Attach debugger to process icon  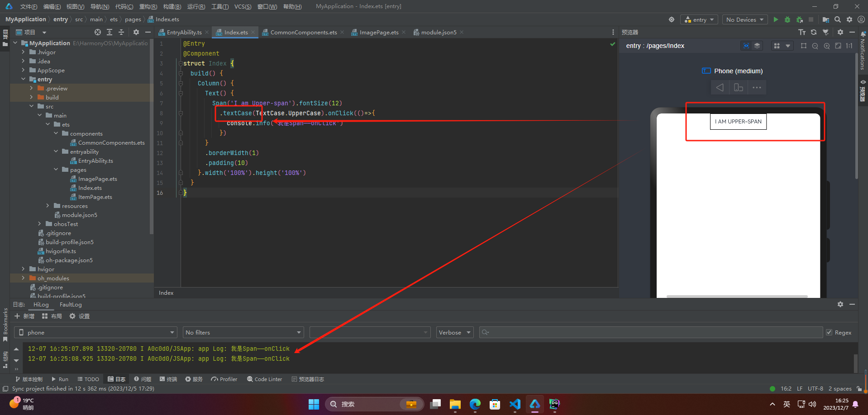[x=800, y=19]
